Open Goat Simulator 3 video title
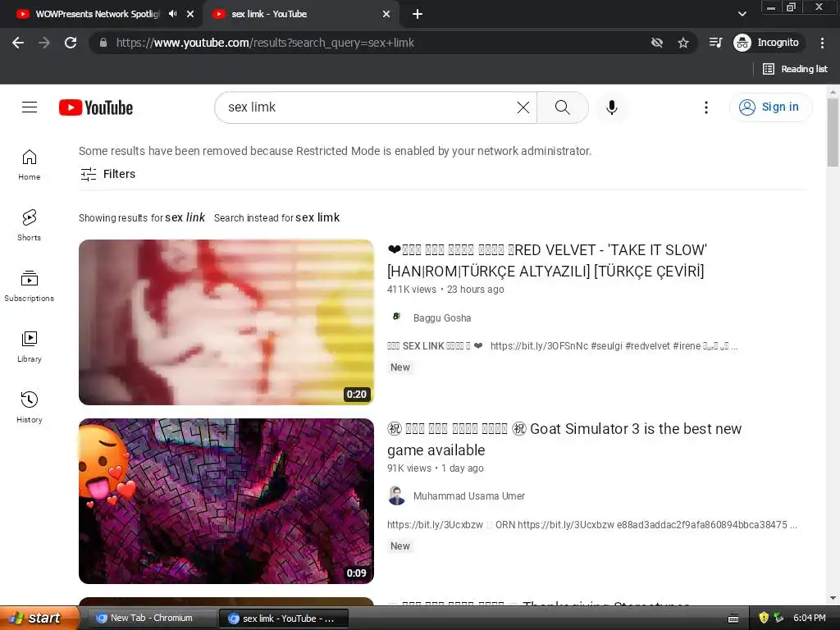This screenshot has height=630, width=840. point(564,440)
